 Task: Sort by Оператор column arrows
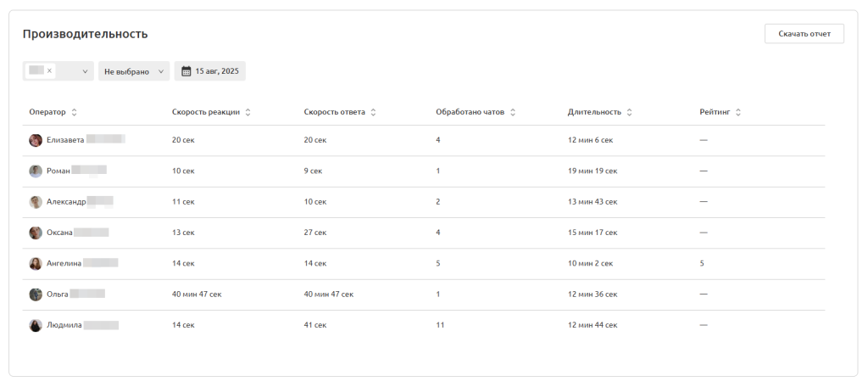click(74, 112)
